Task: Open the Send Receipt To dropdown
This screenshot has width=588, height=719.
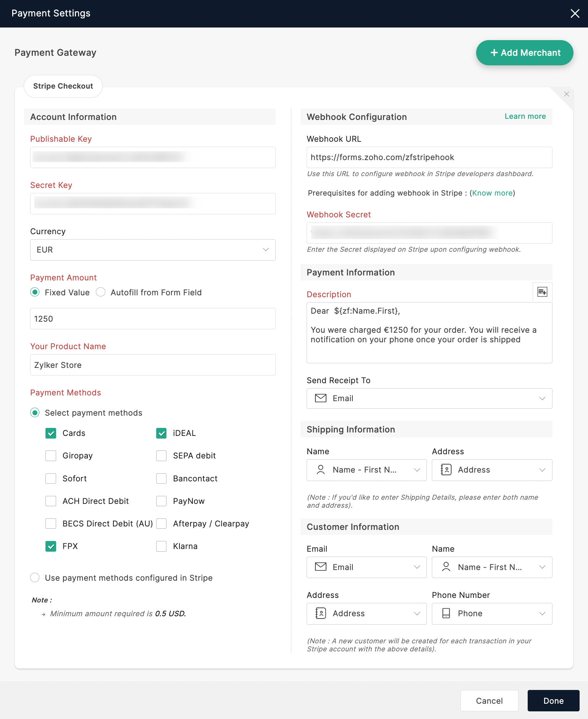Action: click(x=430, y=398)
